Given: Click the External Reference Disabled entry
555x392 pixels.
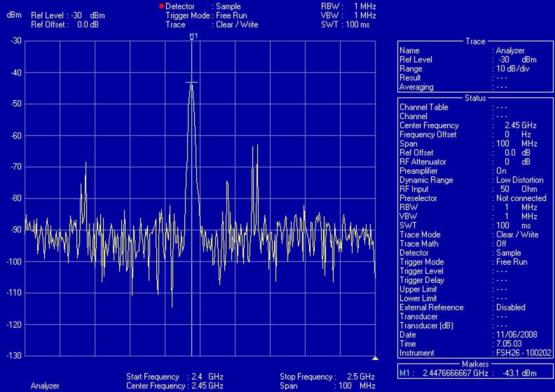Looking at the screenshot, I should point(462,308).
